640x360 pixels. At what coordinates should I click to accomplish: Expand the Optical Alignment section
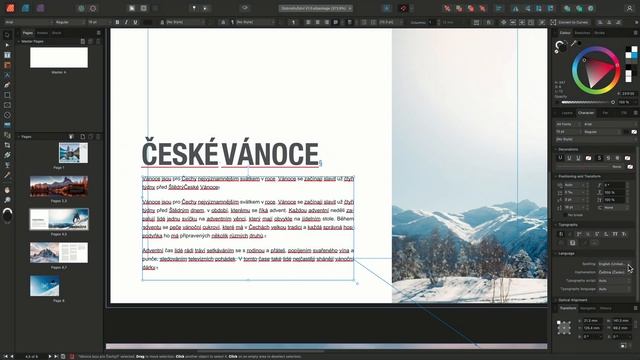tap(556, 300)
